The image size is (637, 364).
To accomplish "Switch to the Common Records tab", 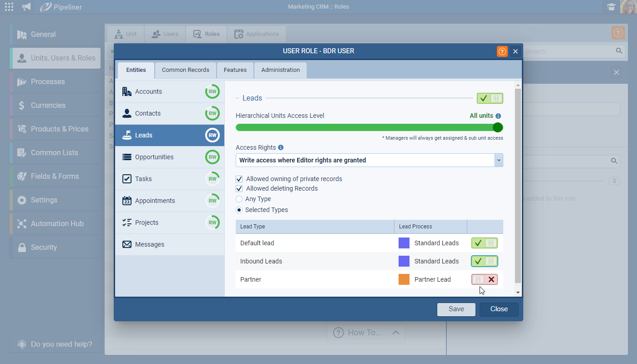I will (x=185, y=70).
